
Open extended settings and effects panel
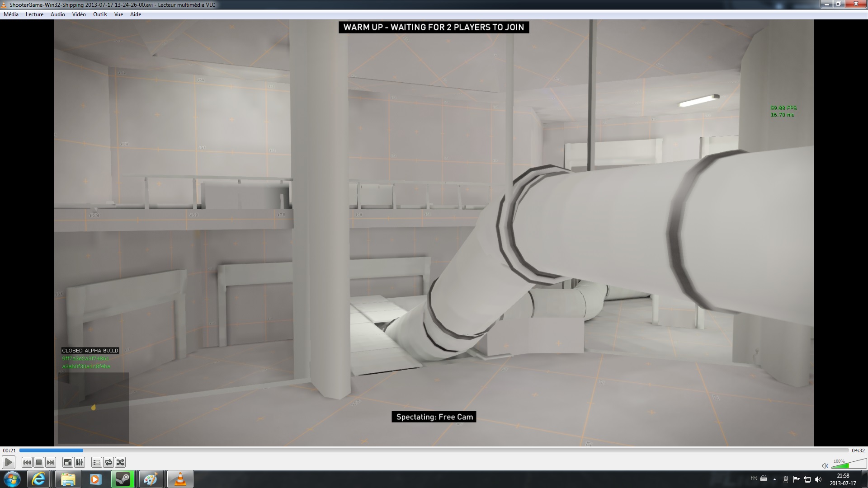[x=79, y=462]
